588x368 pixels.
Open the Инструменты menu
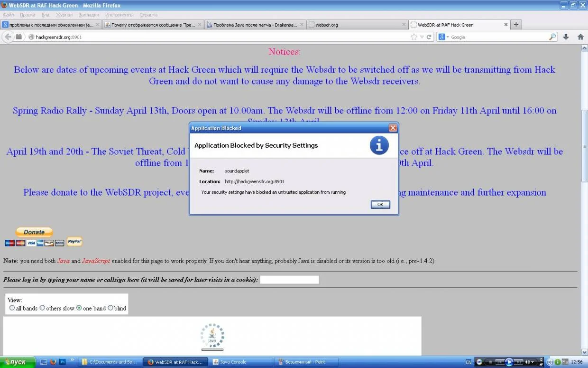(119, 15)
